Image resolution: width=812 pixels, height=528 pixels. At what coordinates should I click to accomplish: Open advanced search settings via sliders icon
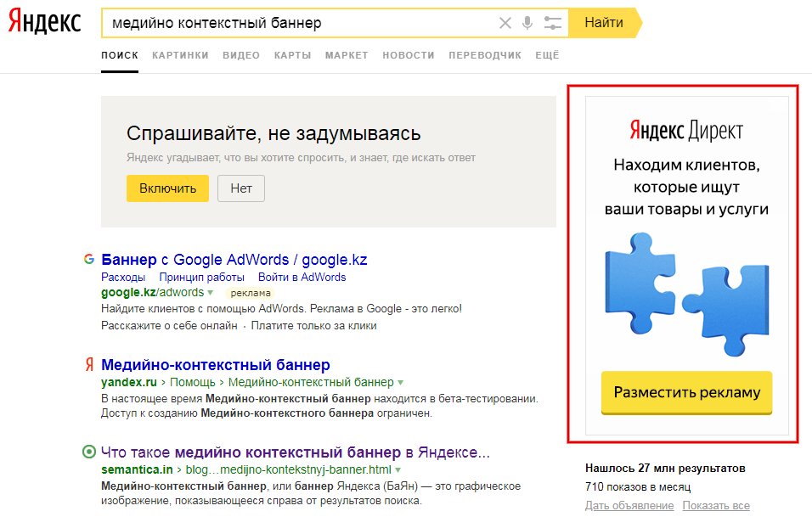coord(552,24)
